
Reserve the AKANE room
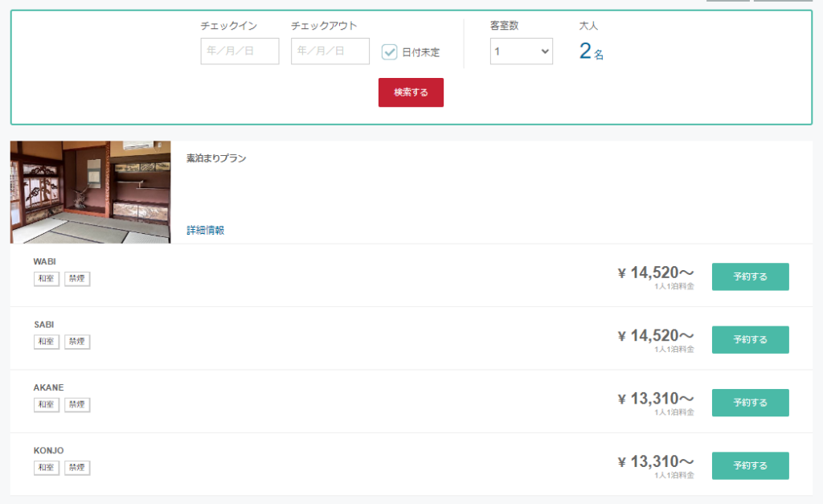[x=750, y=403]
